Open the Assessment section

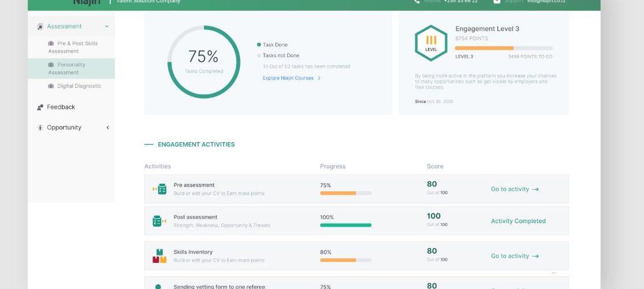coord(64,27)
